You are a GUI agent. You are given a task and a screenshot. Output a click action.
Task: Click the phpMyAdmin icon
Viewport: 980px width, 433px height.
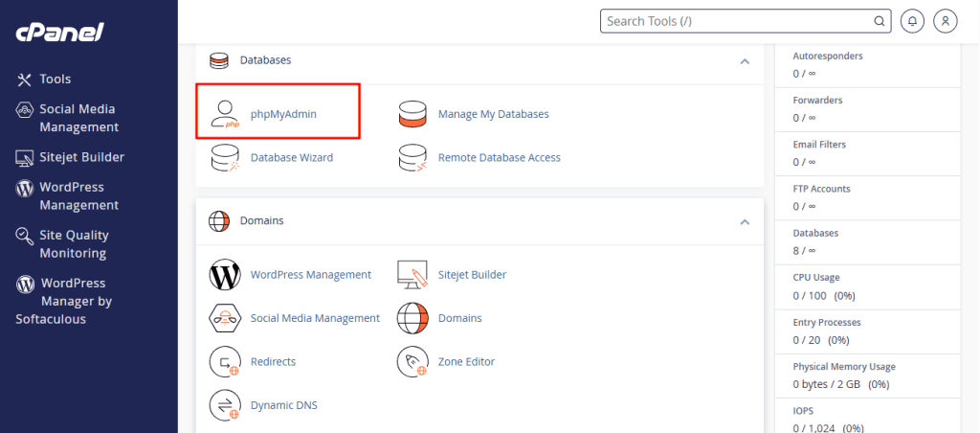tap(225, 114)
